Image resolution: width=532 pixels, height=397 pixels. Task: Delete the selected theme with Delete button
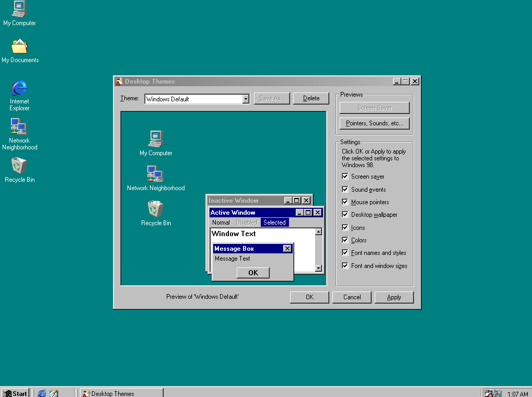click(x=311, y=98)
